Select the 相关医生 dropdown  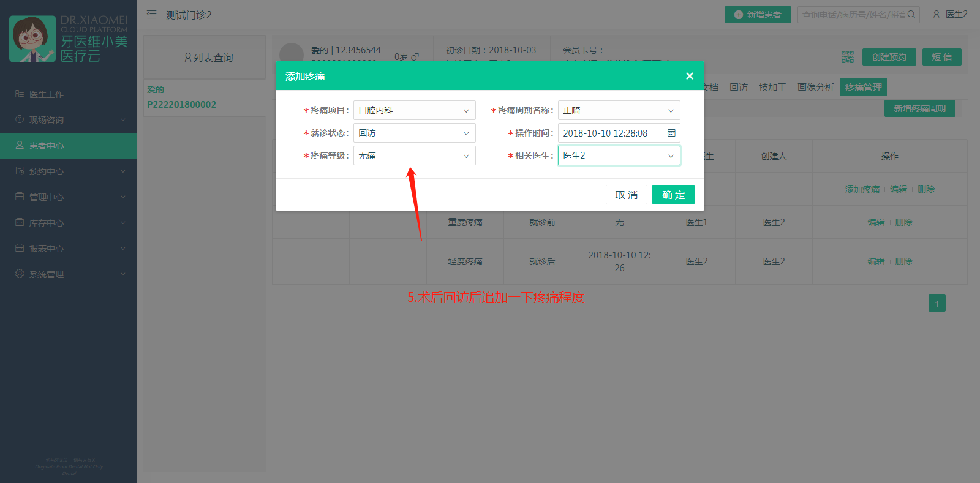[619, 155]
